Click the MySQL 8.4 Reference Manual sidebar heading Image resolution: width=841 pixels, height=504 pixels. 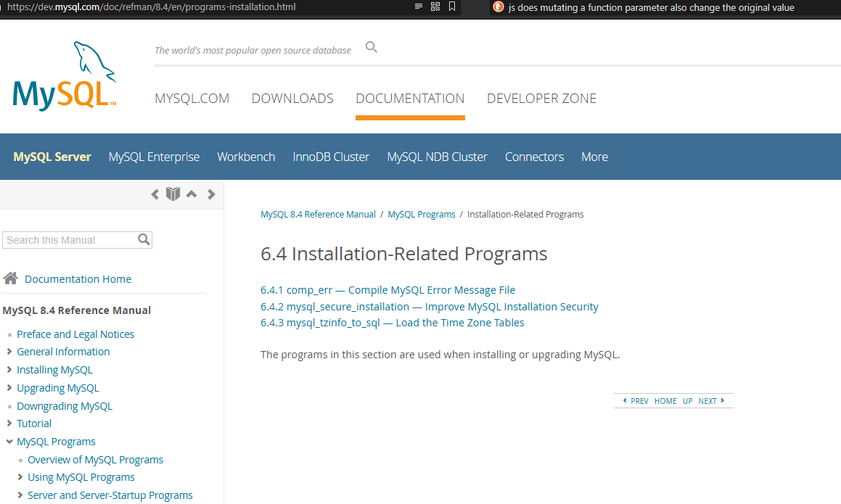coord(77,310)
